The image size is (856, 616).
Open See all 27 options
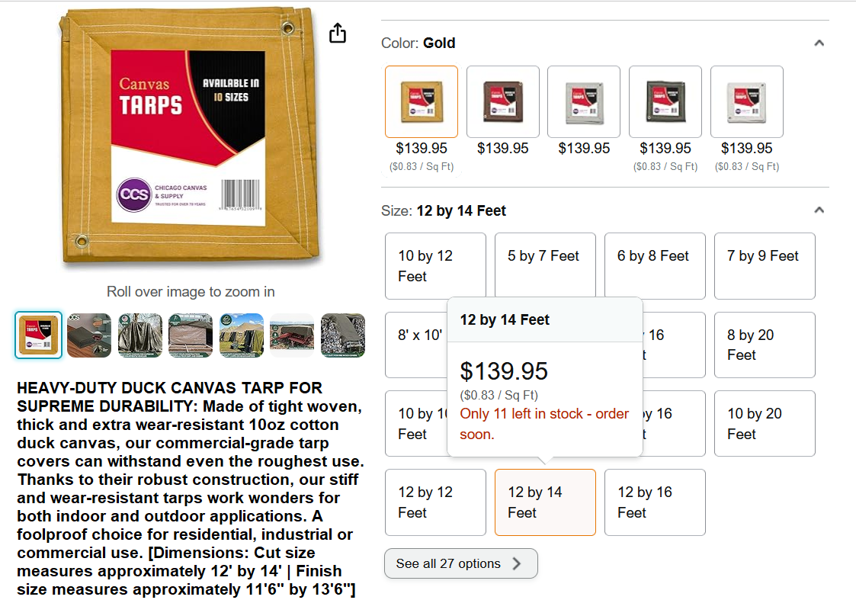point(460,563)
